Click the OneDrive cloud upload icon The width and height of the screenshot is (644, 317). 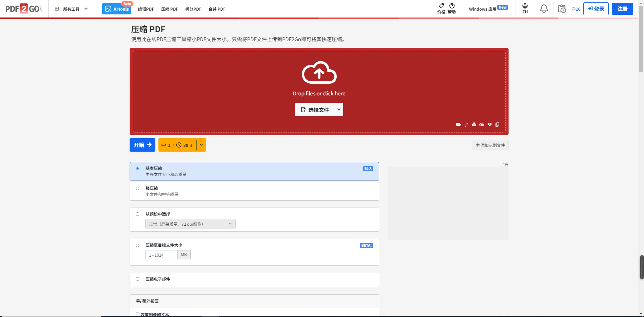pos(482,125)
